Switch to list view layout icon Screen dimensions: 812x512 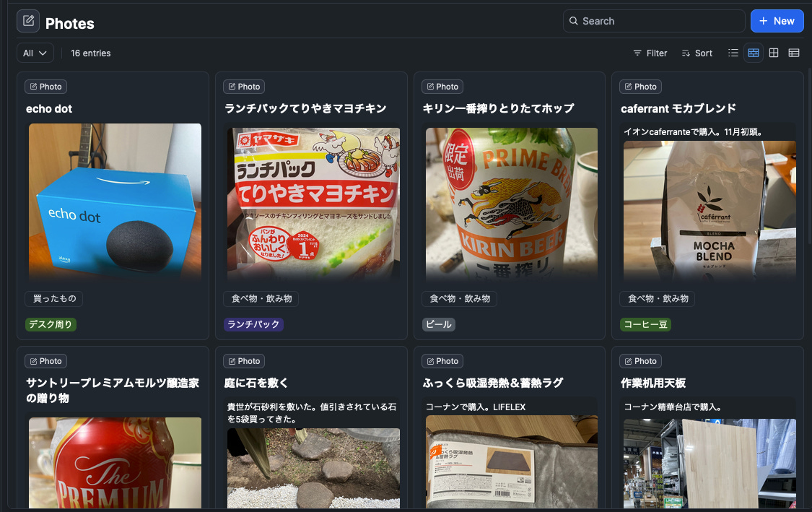[733, 53]
